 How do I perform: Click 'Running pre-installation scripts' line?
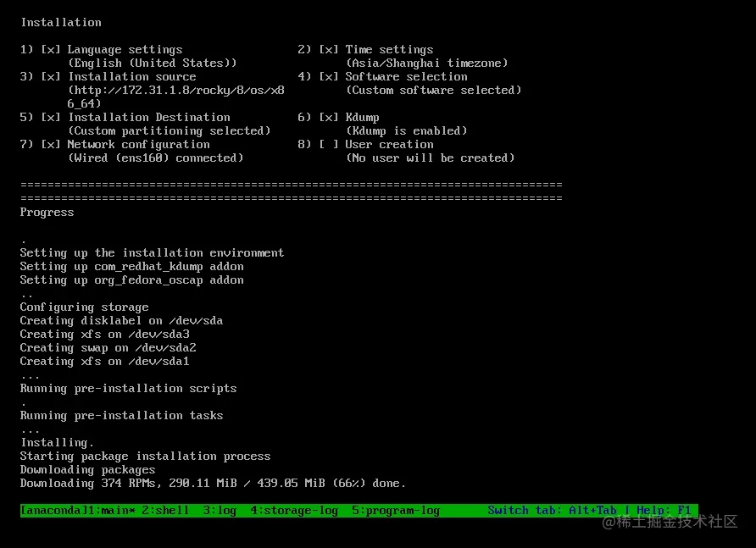tap(128, 389)
